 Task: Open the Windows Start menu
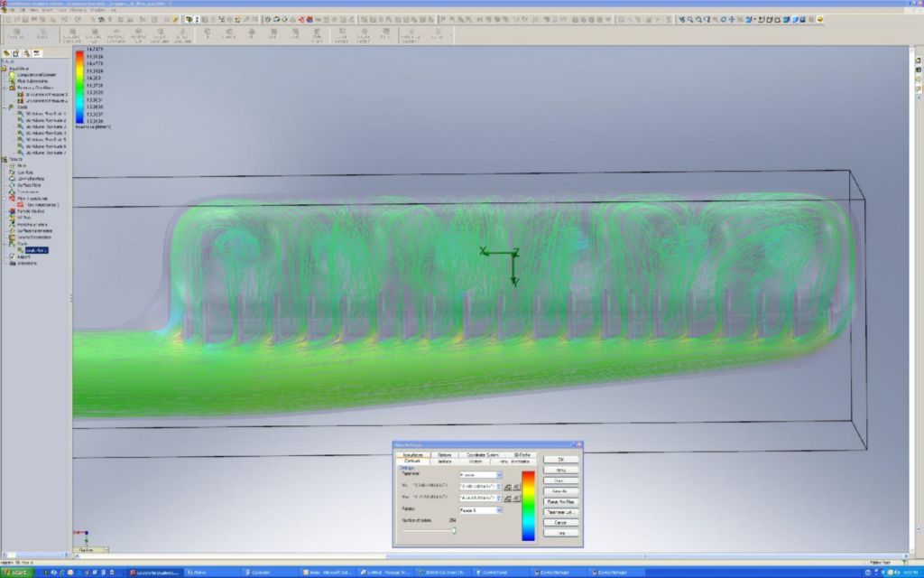[15, 573]
